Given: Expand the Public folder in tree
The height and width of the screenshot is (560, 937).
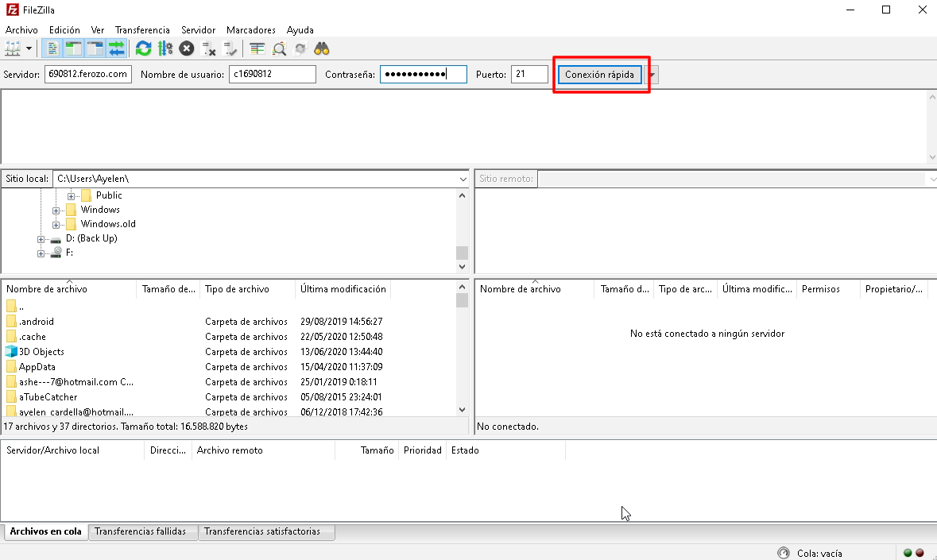Looking at the screenshot, I should [71, 196].
